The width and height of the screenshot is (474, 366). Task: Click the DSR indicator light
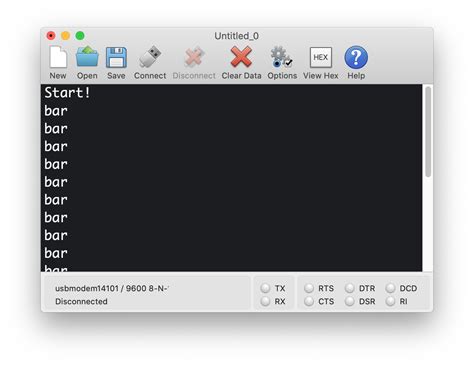[350, 301]
